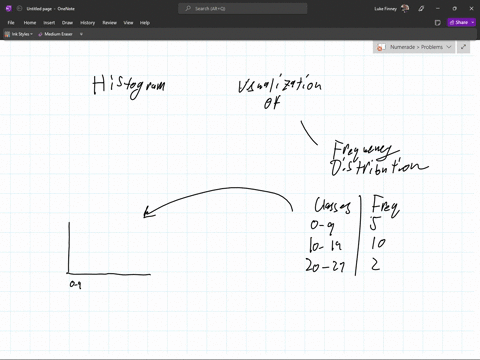
Task: Click the OneNote app logo icon
Action: 9,9
